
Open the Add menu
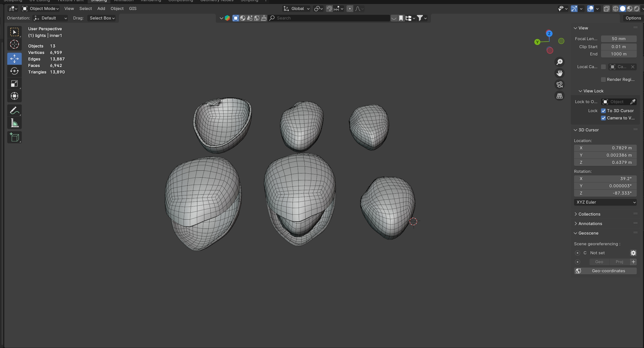pyautogui.click(x=101, y=8)
